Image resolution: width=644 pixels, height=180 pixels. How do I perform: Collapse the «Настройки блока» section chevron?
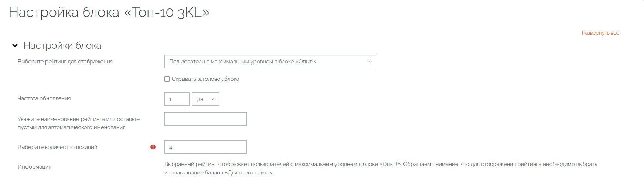pyautogui.click(x=15, y=46)
